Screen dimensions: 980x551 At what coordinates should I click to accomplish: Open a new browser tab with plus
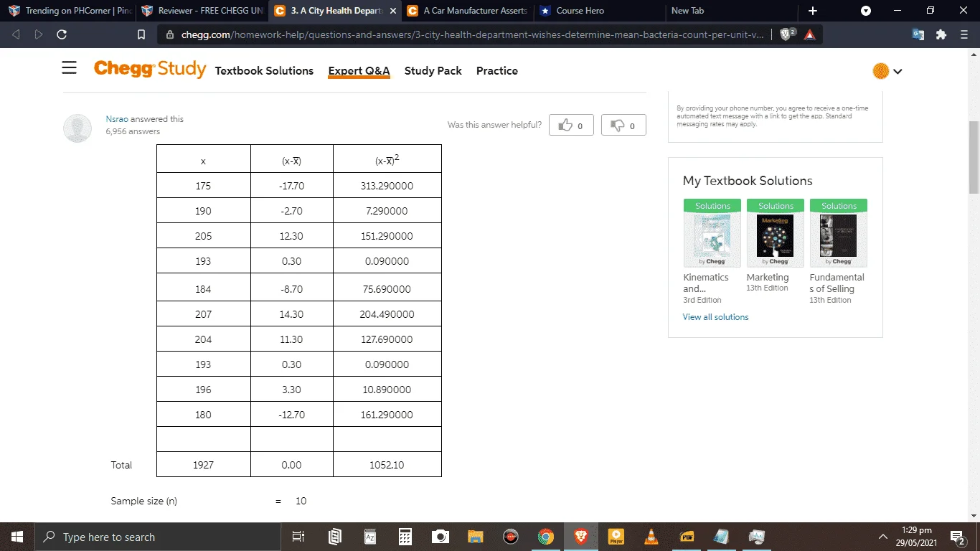pyautogui.click(x=812, y=11)
